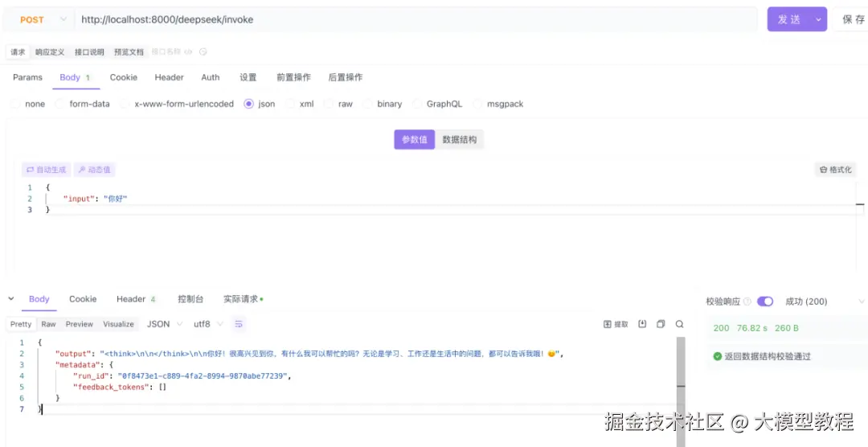Click the "feedback_tokens" line in response
Screen dimensions: 868x447
120,387
